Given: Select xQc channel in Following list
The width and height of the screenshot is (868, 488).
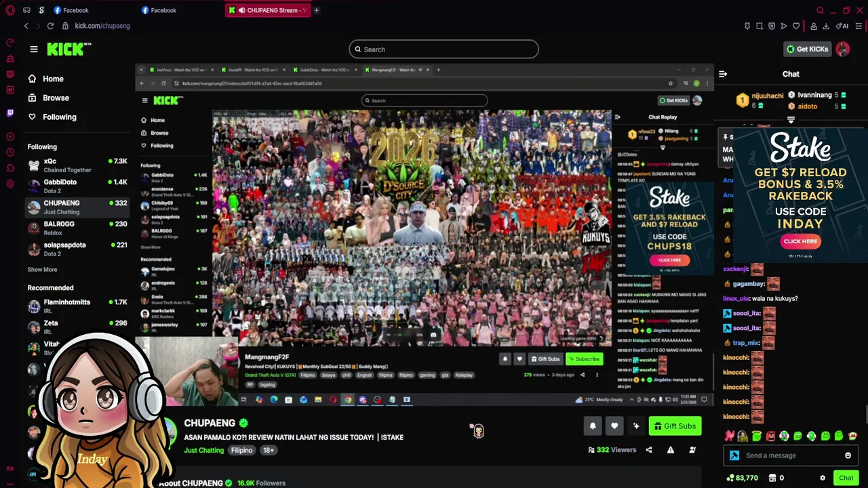Looking at the screenshot, I should 77,165.
